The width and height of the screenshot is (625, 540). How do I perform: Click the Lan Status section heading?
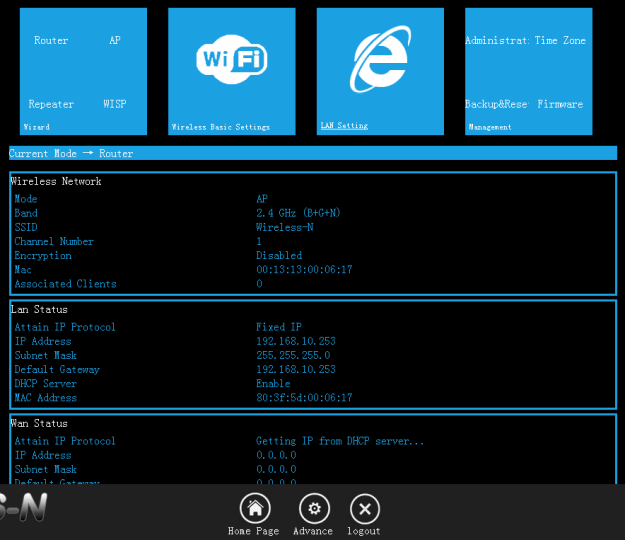click(39, 309)
